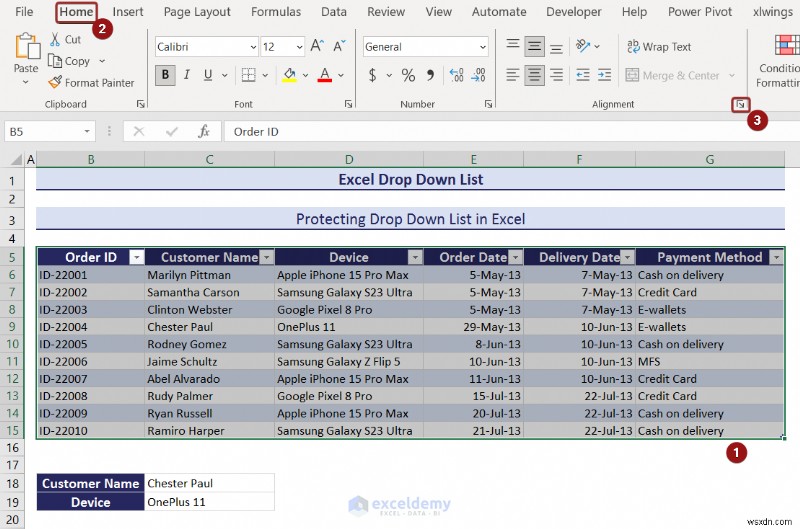
Task: Click into the formula bar text
Action: (x=256, y=132)
